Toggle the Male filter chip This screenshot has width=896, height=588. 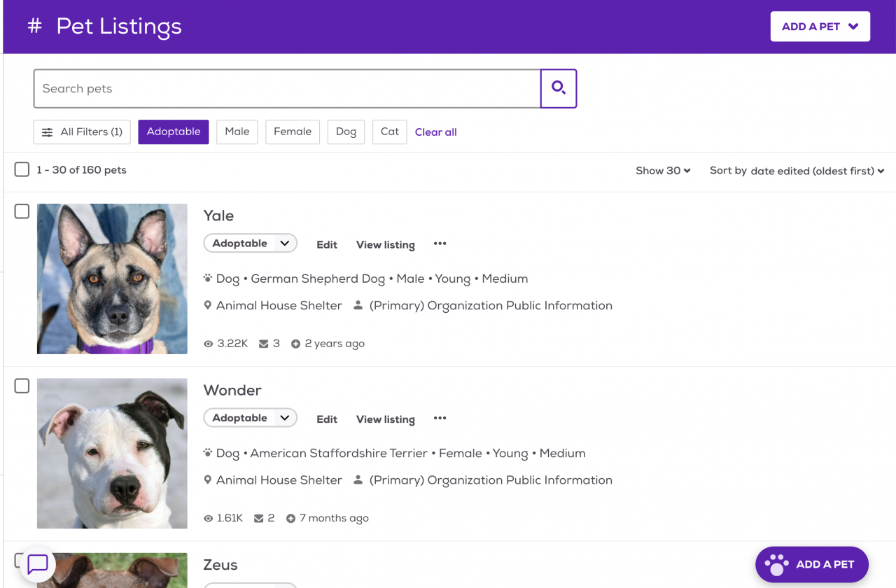click(x=237, y=132)
